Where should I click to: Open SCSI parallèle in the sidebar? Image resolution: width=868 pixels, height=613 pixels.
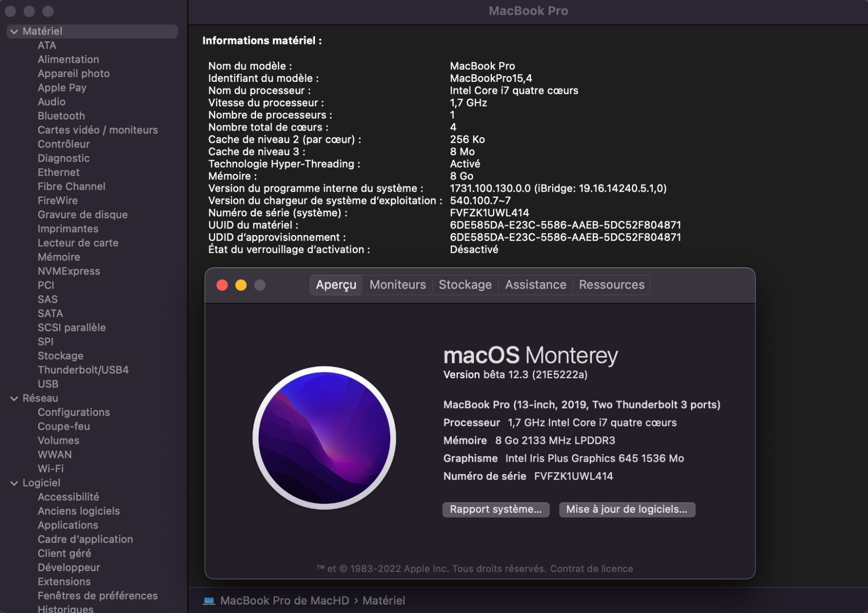point(72,328)
